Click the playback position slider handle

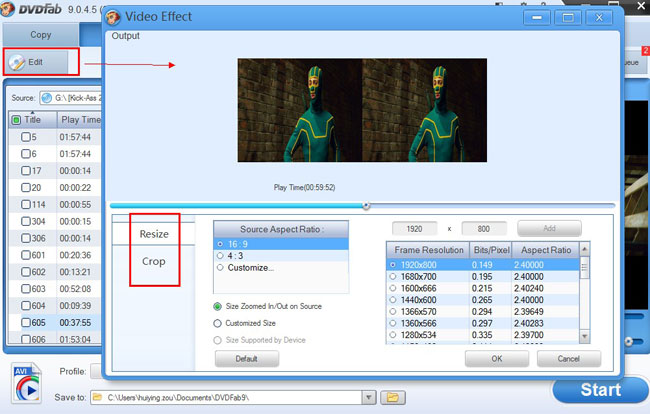tap(366, 206)
